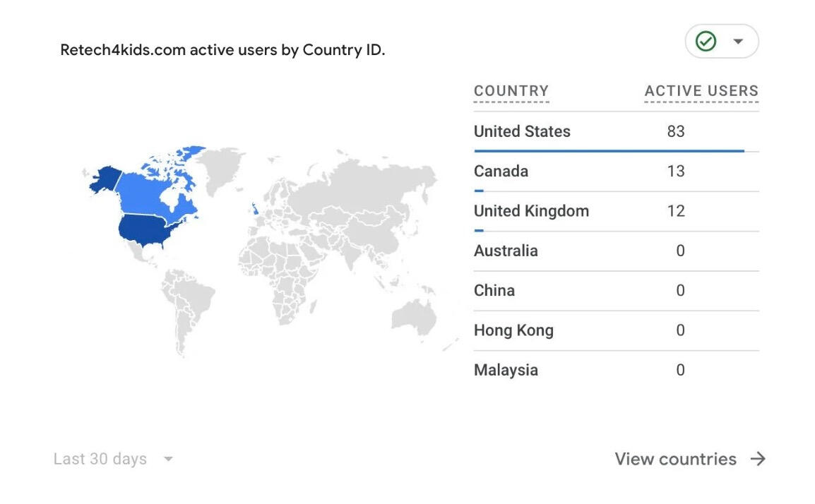Click the ACTIVE USERS column header
The image size is (815, 504).
[x=701, y=91]
